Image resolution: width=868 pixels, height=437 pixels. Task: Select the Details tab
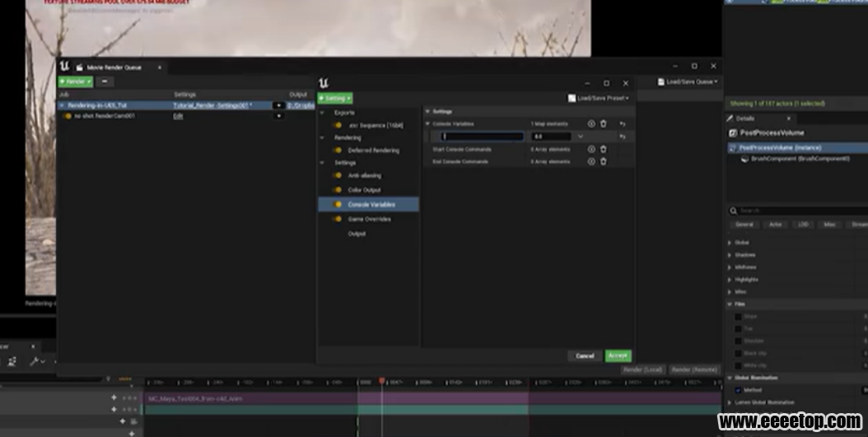[745, 119]
